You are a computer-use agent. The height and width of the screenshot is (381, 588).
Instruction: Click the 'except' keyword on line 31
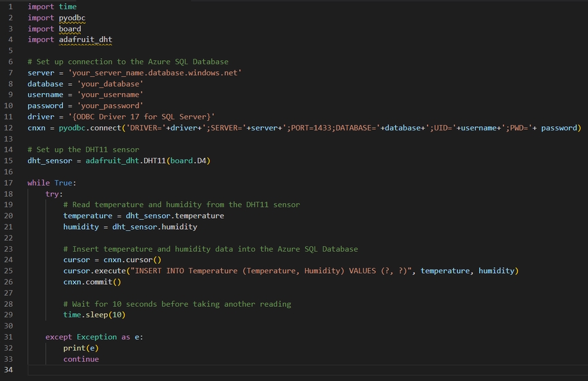59,337
